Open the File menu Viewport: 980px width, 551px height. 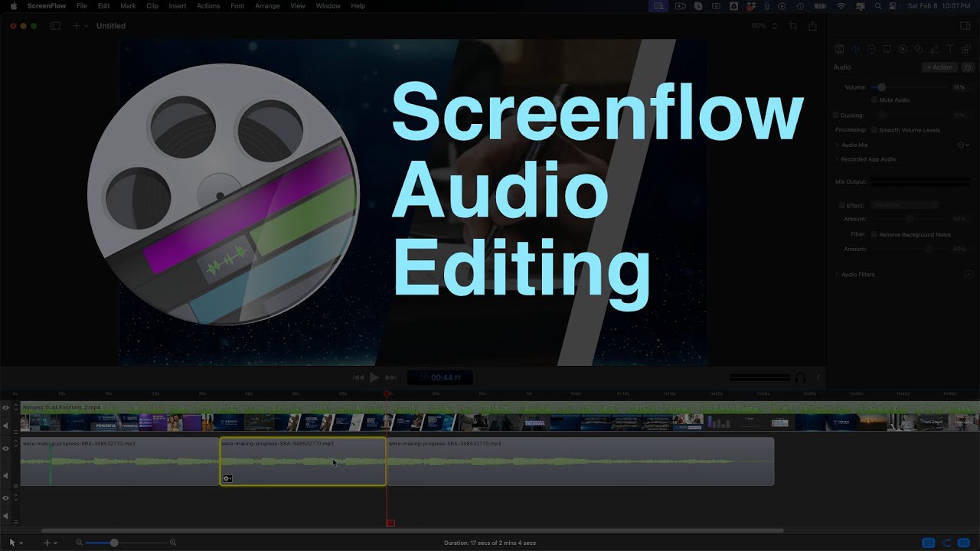point(82,6)
